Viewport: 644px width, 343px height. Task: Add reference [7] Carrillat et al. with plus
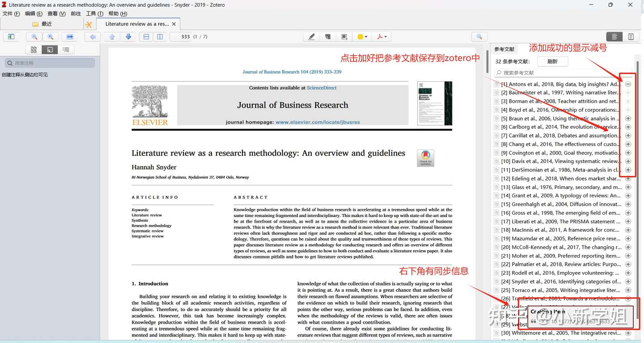[628, 135]
